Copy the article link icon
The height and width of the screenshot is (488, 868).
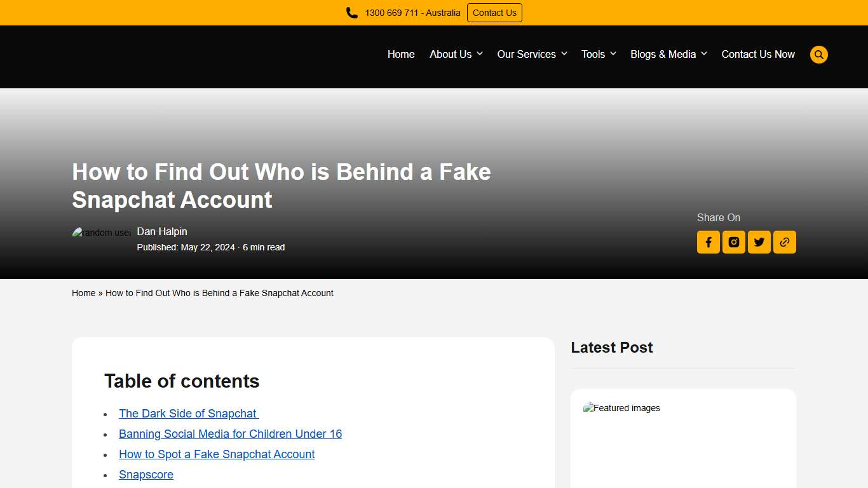click(784, 242)
